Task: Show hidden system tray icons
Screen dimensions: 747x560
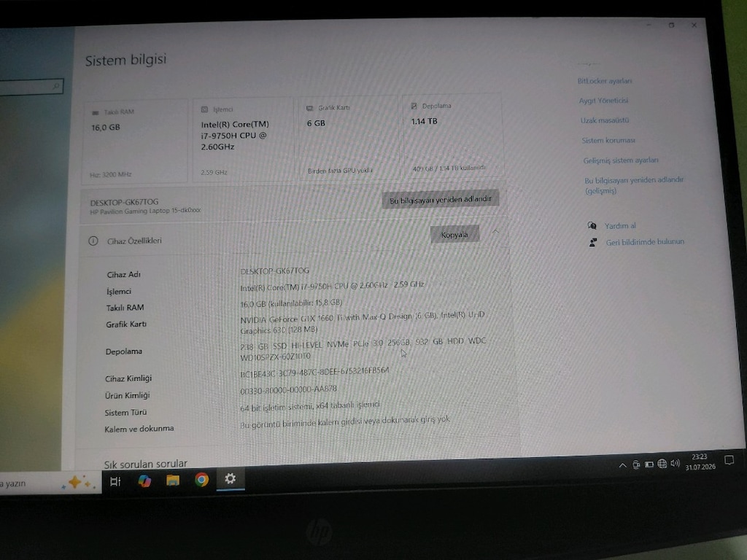Action: click(622, 465)
